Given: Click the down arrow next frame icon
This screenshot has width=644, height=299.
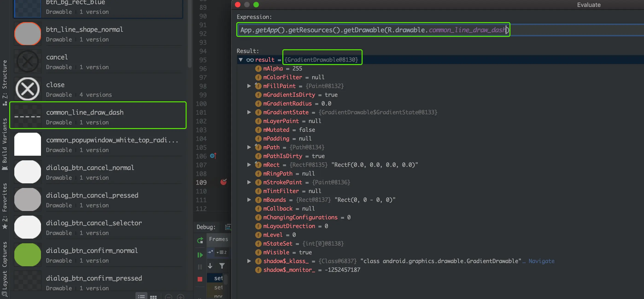Looking at the screenshot, I should [210, 266].
